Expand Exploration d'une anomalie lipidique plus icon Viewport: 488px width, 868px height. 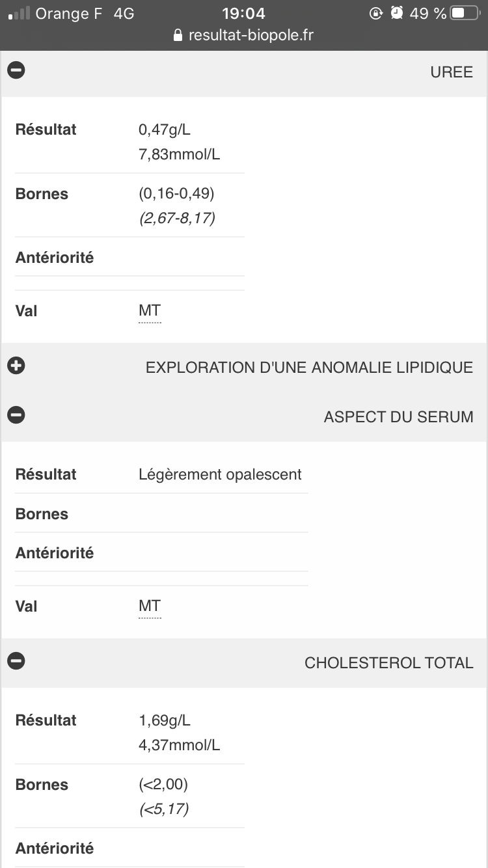(x=16, y=366)
